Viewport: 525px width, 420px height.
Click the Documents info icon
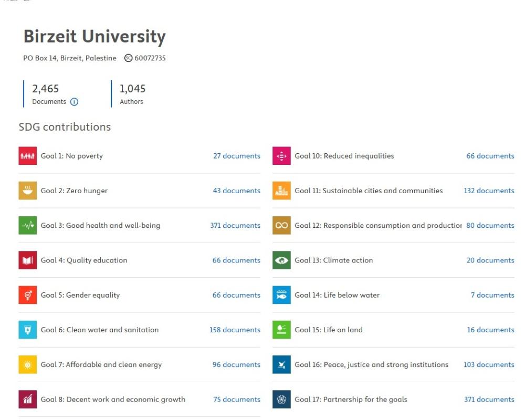[74, 102]
